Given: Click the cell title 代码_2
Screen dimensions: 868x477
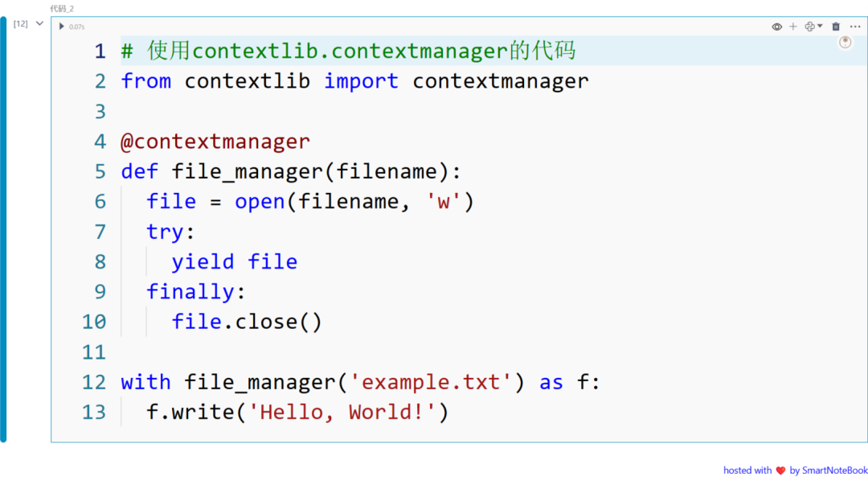Looking at the screenshot, I should [x=61, y=9].
